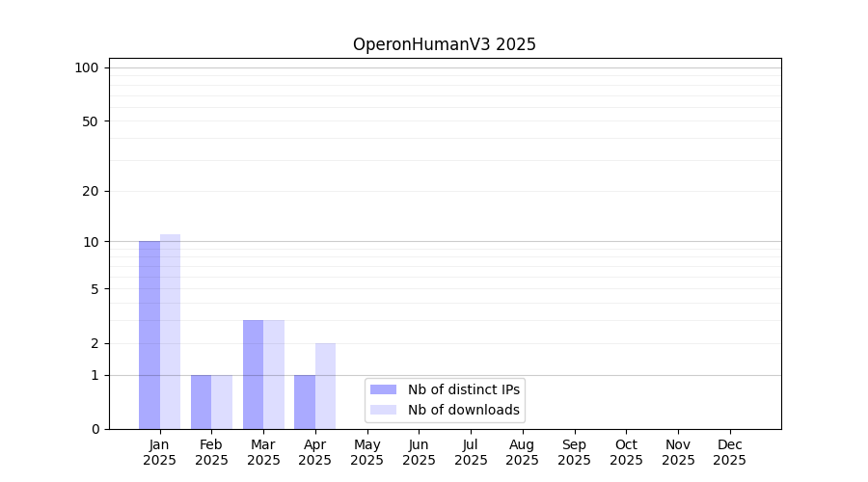Click the Jan 2025 distinct IPs bar
The image size is (868, 482).
pos(149,335)
